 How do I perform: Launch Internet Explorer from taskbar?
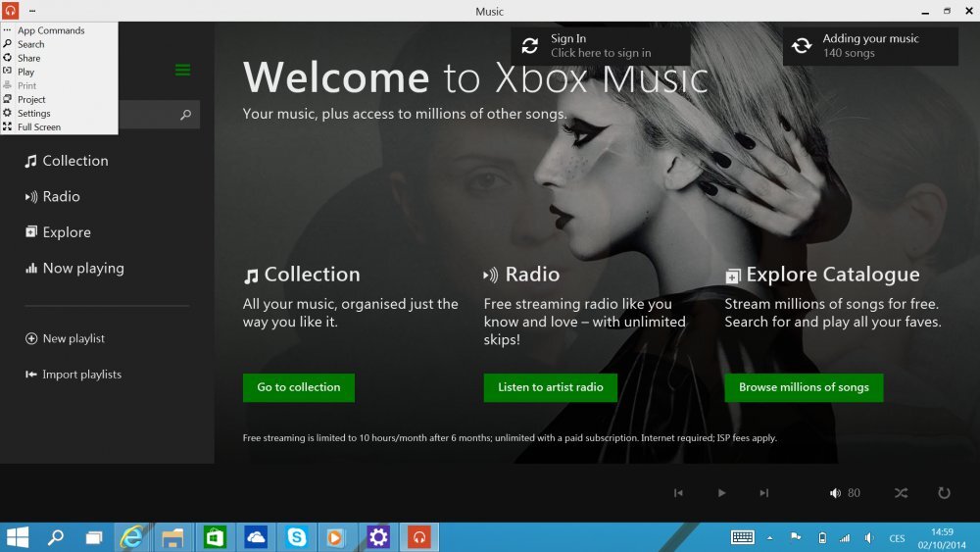pos(132,537)
